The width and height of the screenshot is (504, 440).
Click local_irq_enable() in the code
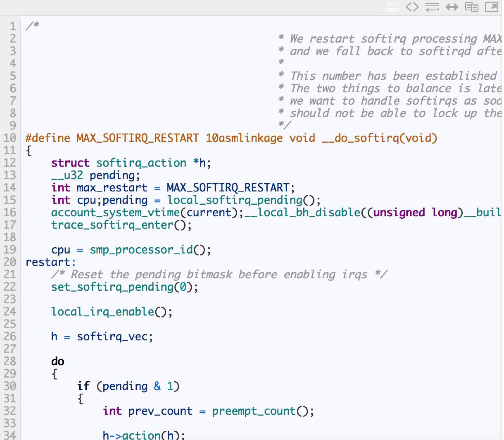[x=112, y=312]
